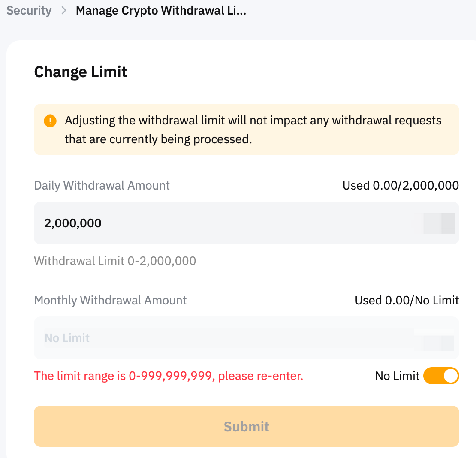
Task: Turn off the No Limit toggle
Action: tap(441, 376)
